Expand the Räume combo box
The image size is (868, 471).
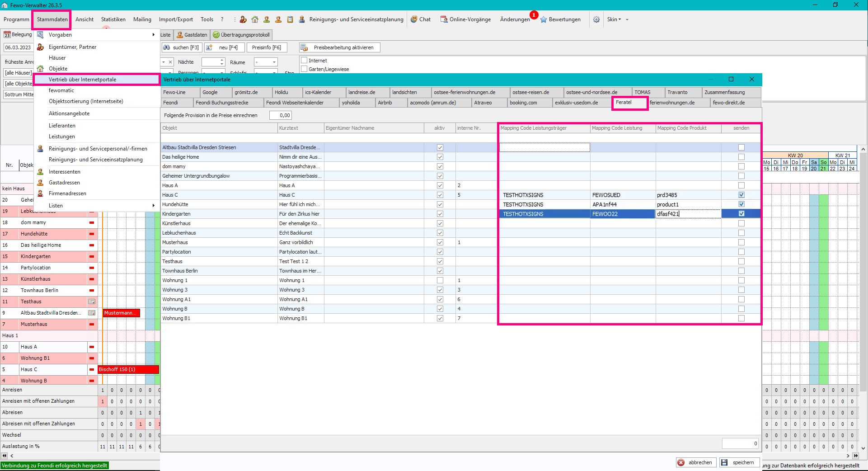tap(274, 62)
